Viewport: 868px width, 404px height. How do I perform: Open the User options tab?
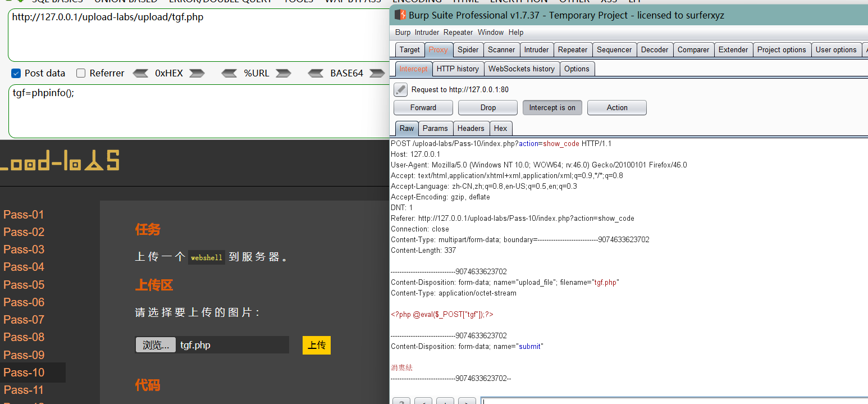836,49
